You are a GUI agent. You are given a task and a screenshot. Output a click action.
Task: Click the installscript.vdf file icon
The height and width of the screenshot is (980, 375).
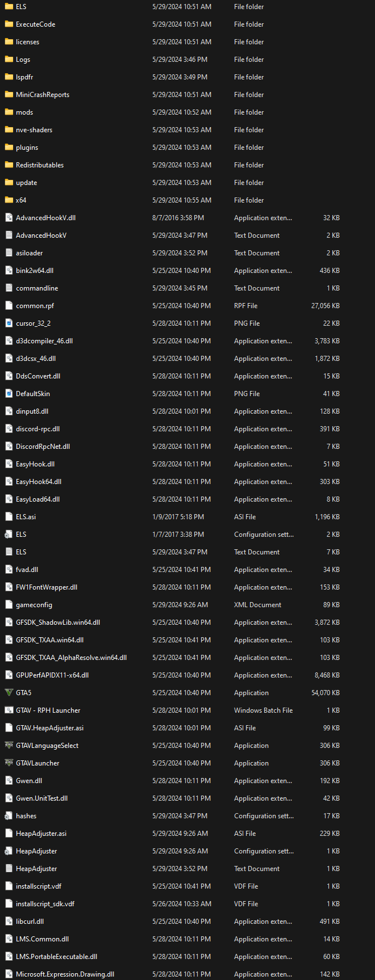point(9,886)
